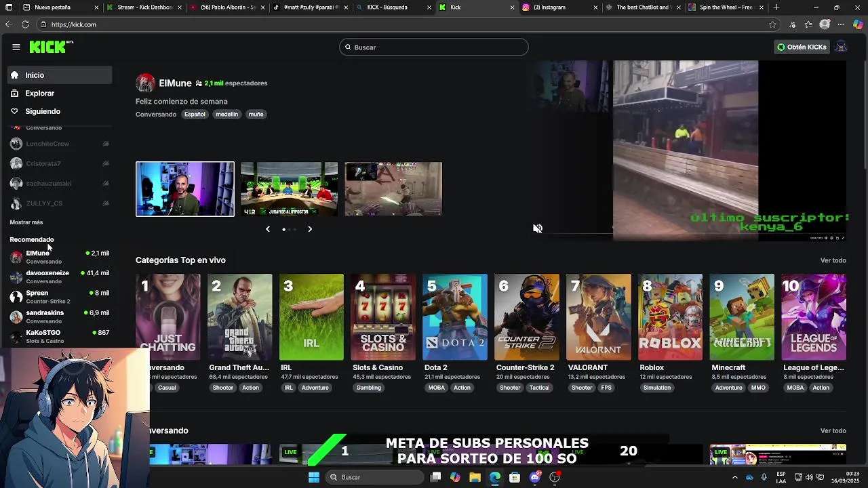868x488 pixels.
Task: Open sachauzumaki offline channel
Action: pos(60,183)
